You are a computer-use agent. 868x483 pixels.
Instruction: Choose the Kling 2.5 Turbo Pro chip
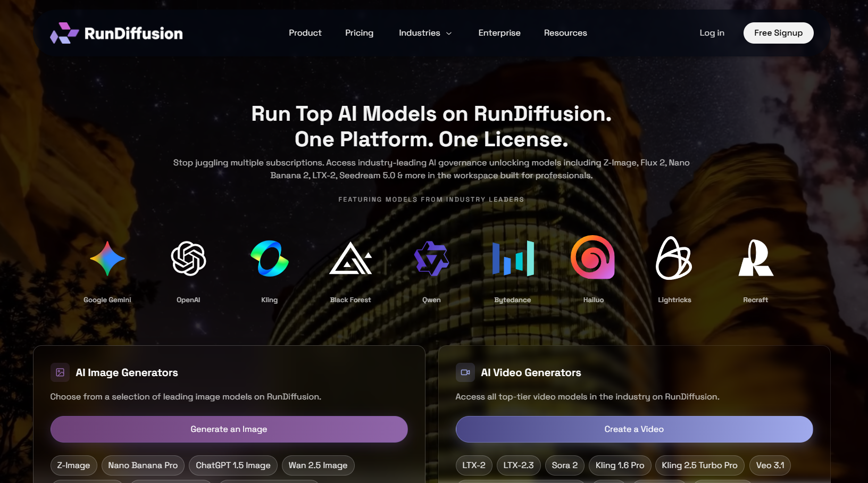(x=699, y=465)
